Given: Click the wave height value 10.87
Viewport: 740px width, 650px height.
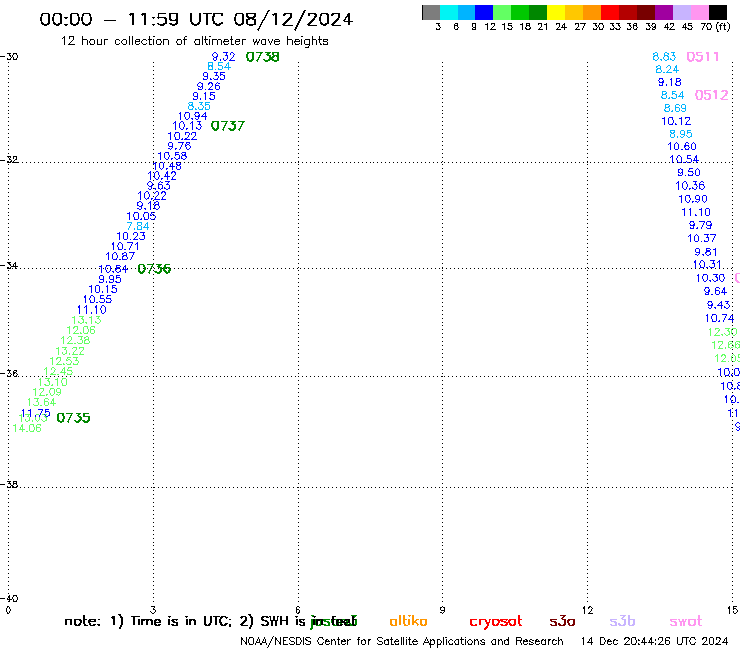Looking at the screenshot, I should (120, 256).
